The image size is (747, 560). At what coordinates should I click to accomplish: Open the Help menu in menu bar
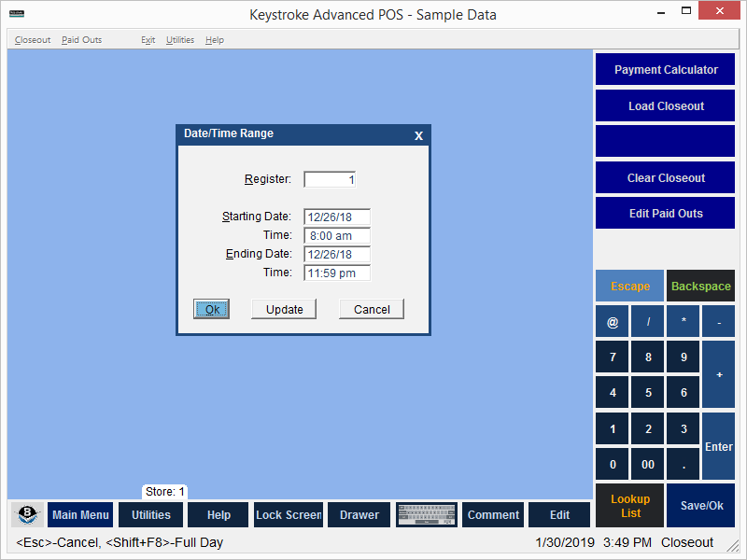pos(215,40)
